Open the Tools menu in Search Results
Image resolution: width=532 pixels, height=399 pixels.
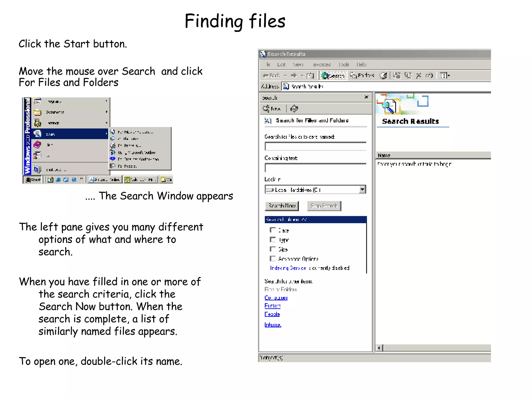pyautogui.click(x=344, y=64)
